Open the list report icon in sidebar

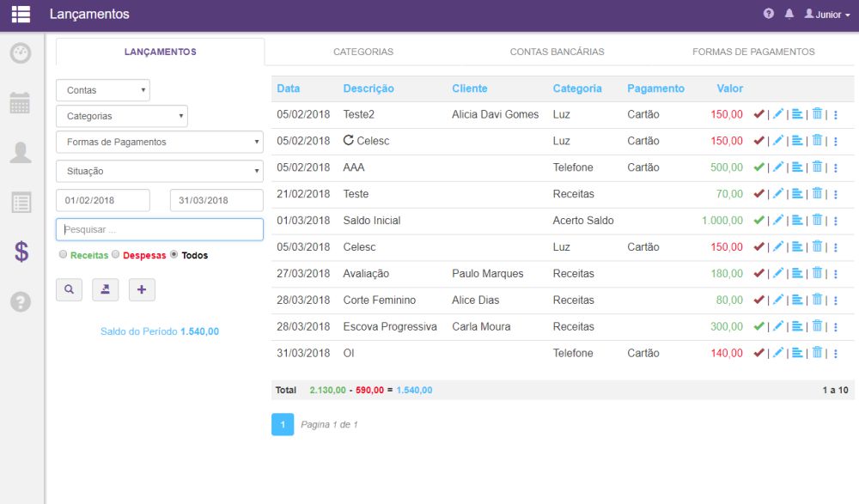point(21,202)
